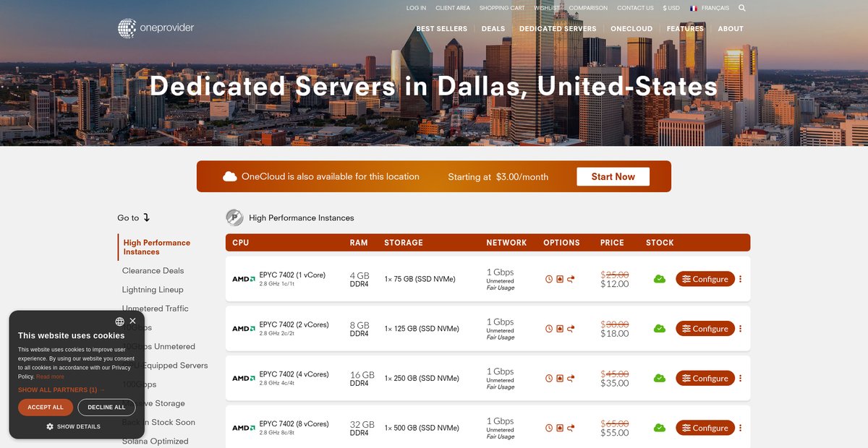Open the Best Sellers menu
The height and width of the screenshot is (448, 868).
point(443,29)
